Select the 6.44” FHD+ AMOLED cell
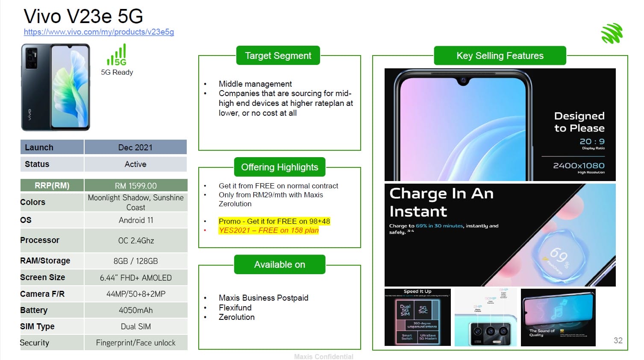This screenshot has width=644, height=360. click(x=135, y=278)
